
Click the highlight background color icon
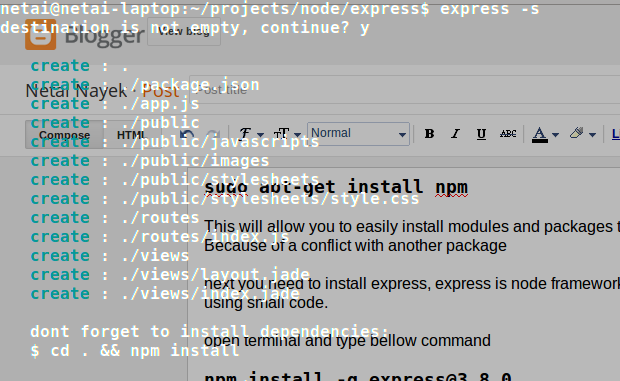pos(577,134)
